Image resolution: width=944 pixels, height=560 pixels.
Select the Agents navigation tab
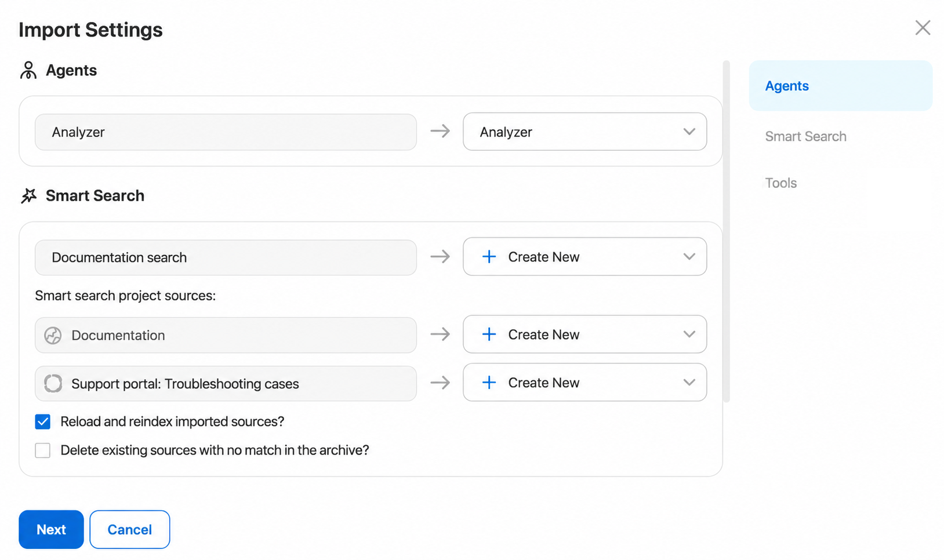(x=841, y=86)
